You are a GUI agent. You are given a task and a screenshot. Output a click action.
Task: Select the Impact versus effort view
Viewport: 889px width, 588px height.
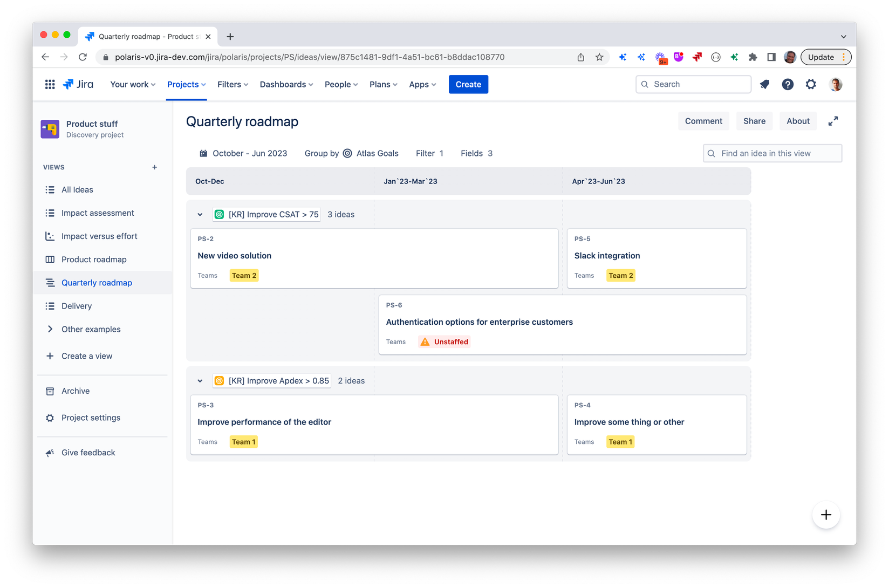(x=100, y=236)
